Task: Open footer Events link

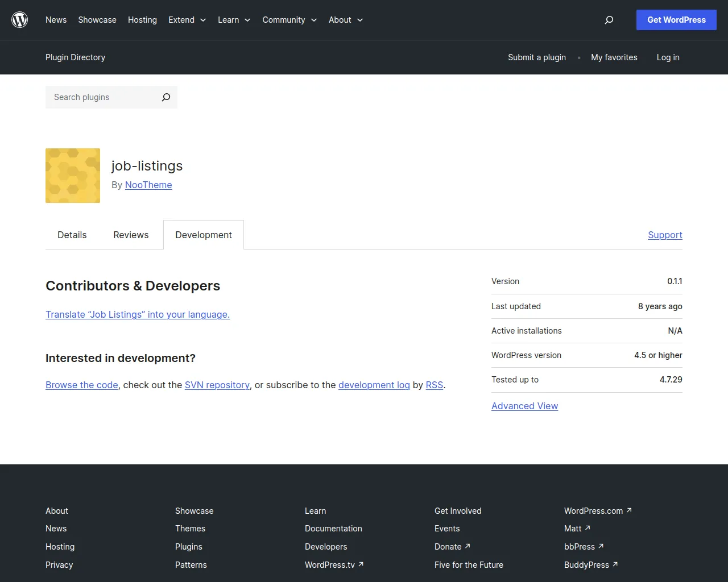Action: coord(447,529)
